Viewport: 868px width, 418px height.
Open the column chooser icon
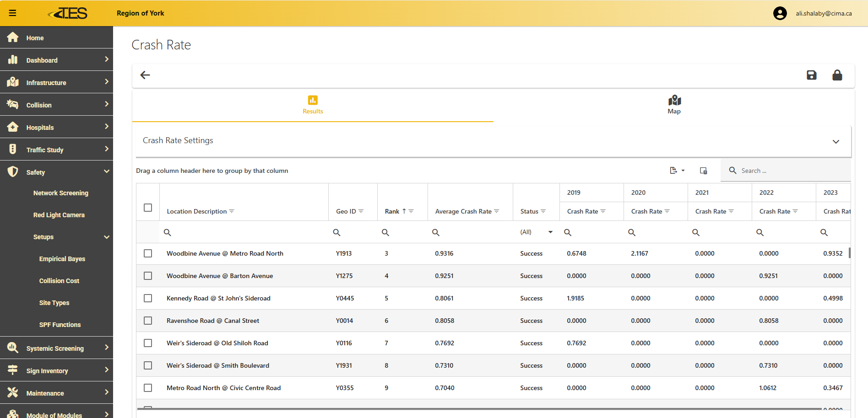coord(703,171)
